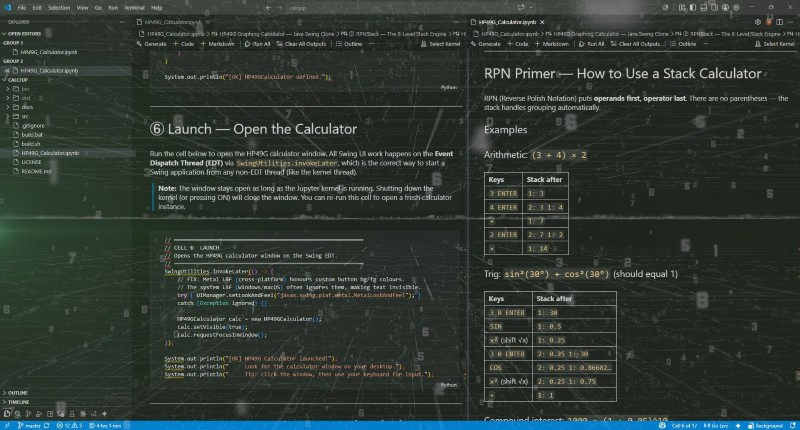Viewport: 800px width, 430px height.
Task: Open notifications bell in the status bar
Action: coord(792,425)
